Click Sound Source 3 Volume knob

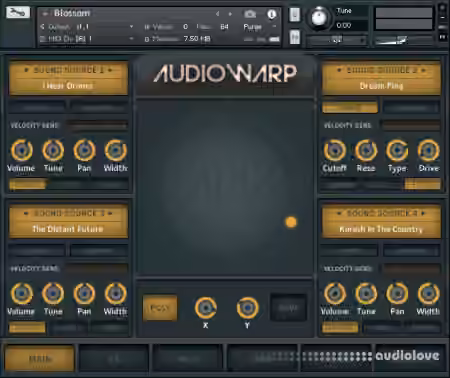22,294
